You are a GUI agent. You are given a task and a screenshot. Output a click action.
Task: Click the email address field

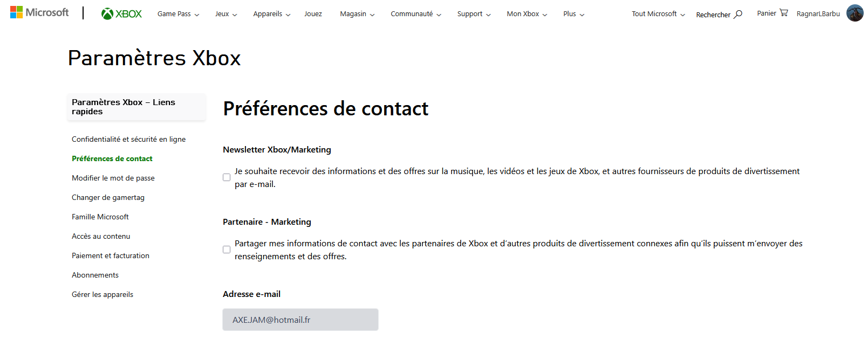(300, 320)
